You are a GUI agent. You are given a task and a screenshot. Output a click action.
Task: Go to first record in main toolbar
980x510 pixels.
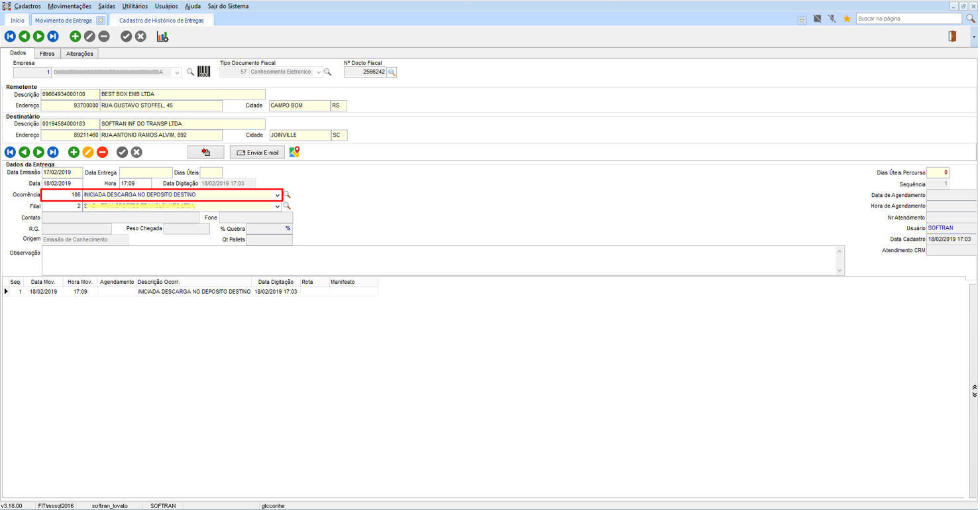[x=11, y=36]
